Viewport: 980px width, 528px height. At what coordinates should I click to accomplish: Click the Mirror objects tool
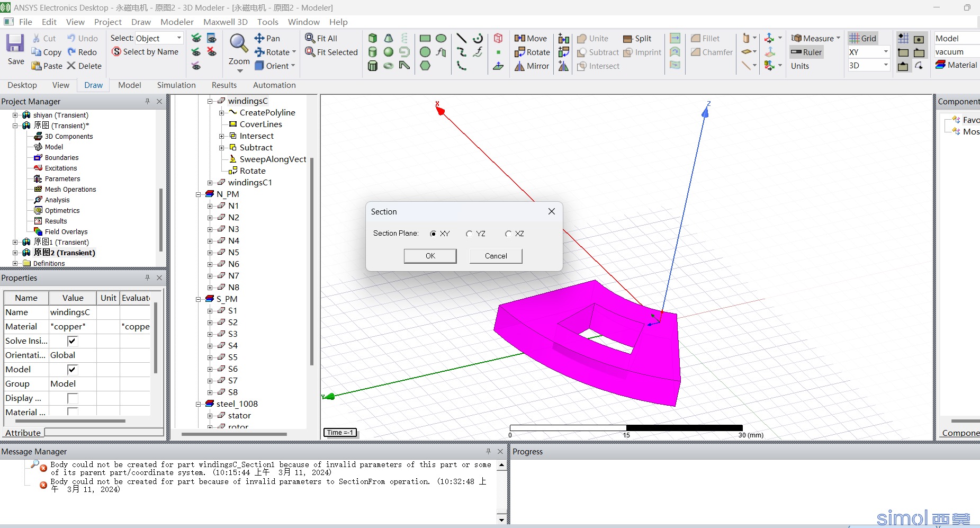pos(532,66)
